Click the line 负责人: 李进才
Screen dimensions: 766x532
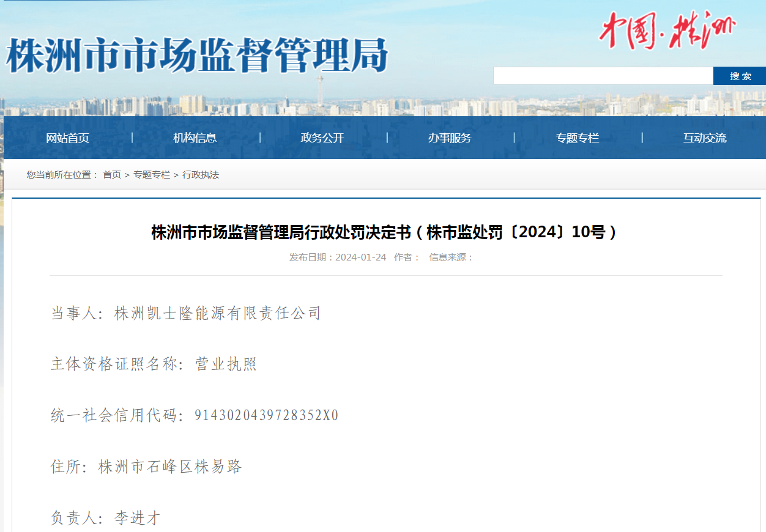click(105, 519)
